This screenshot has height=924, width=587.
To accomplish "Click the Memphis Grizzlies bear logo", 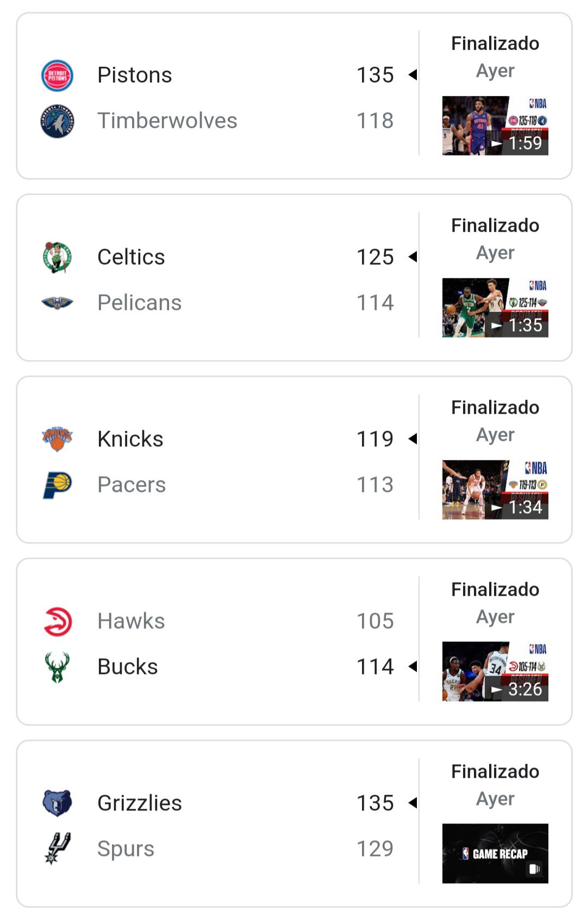I will pos(57,803).
